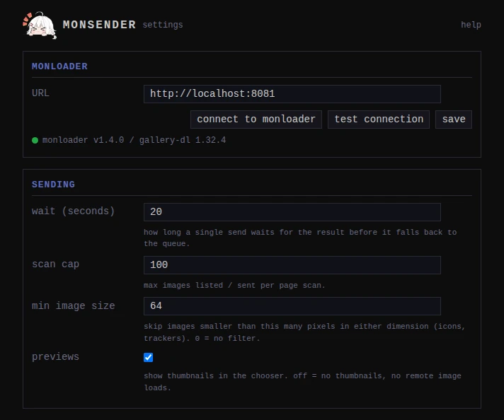Click the 'scan cap' label

(x=55, y=264)
